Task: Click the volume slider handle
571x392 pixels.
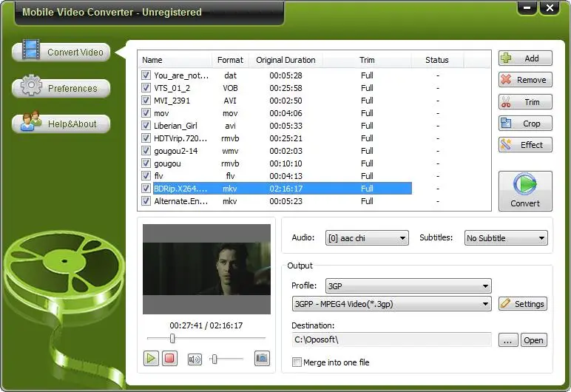Action: coord(214,359)
